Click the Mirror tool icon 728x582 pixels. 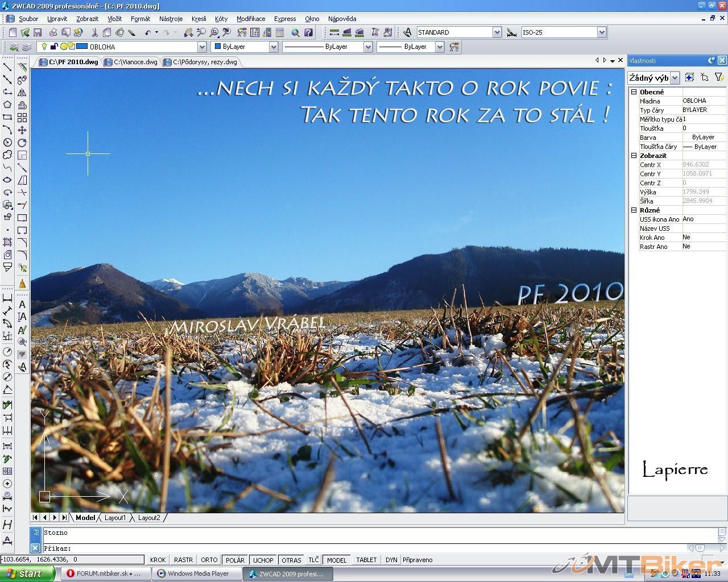(22, 92)
